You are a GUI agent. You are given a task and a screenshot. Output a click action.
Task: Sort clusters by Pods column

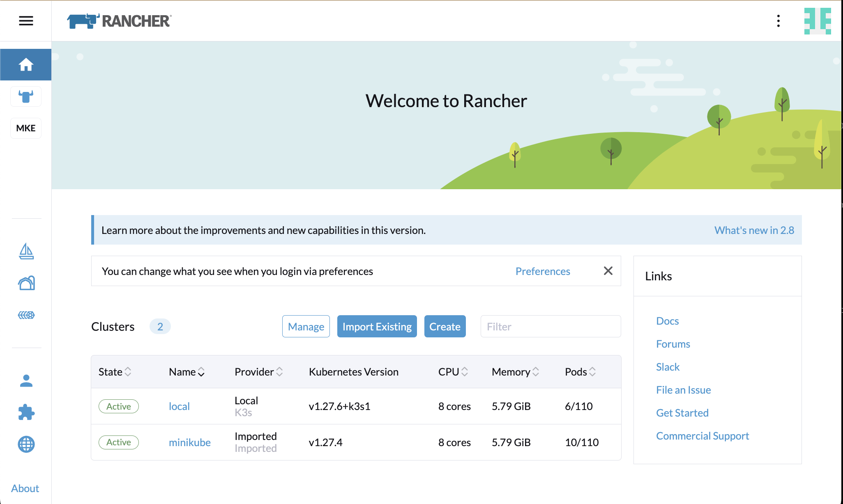pos(580,372)
